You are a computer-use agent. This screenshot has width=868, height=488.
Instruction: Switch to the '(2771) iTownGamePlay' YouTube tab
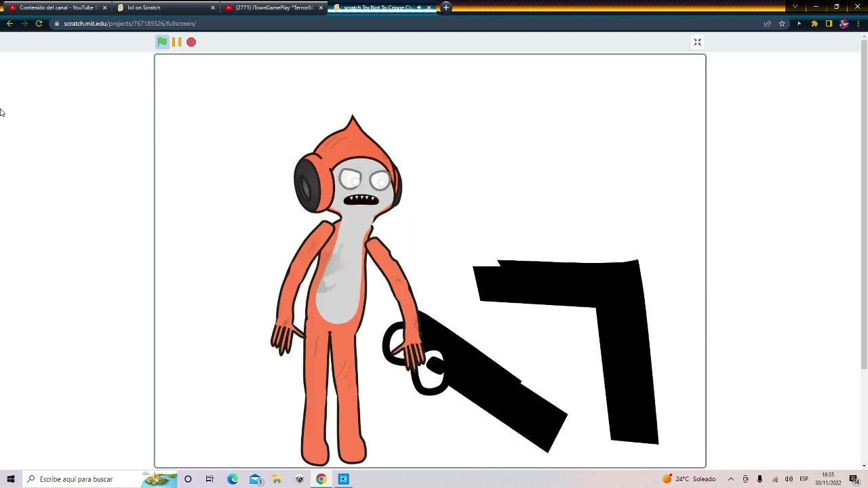(x=274, y=7)
